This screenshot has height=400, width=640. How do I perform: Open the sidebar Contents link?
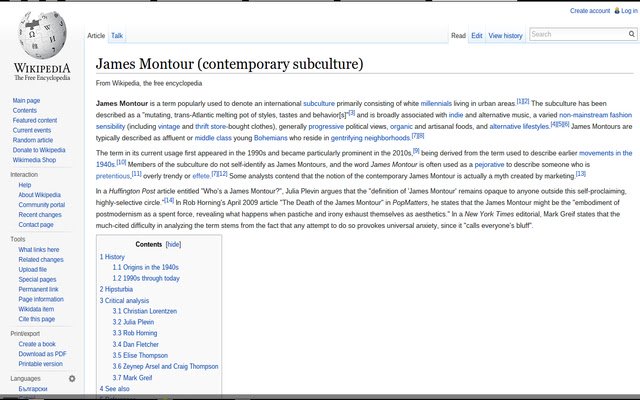tap(24, 110)
